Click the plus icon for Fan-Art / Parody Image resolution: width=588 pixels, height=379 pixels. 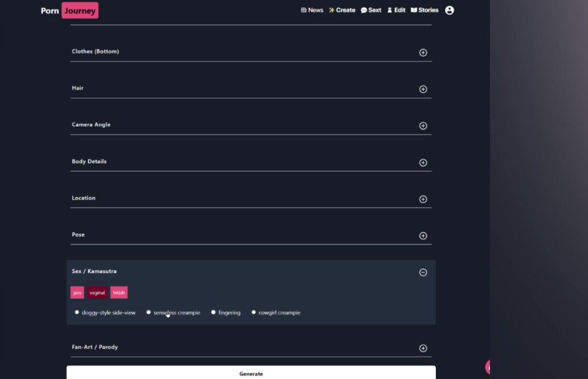pyautogui.click(x=423, y=348)
